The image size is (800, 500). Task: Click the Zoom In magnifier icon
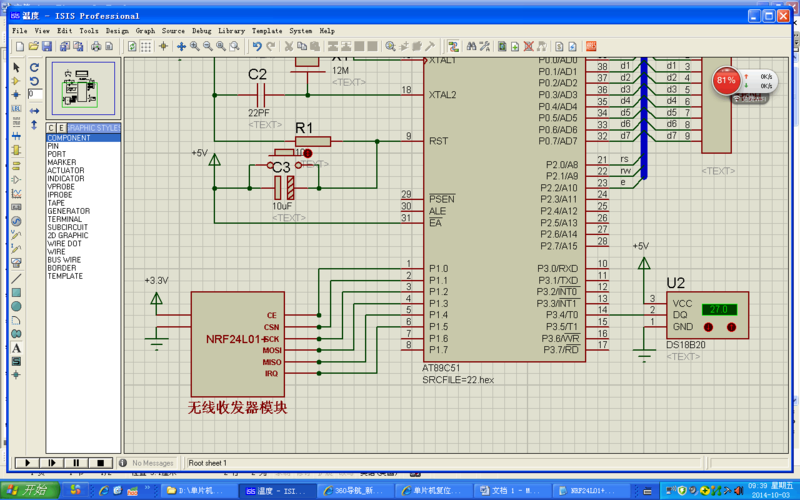194,46
